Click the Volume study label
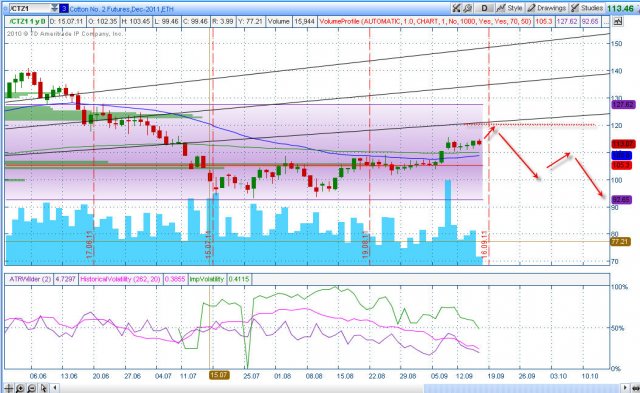640x393 pixels. pos(278,21)
